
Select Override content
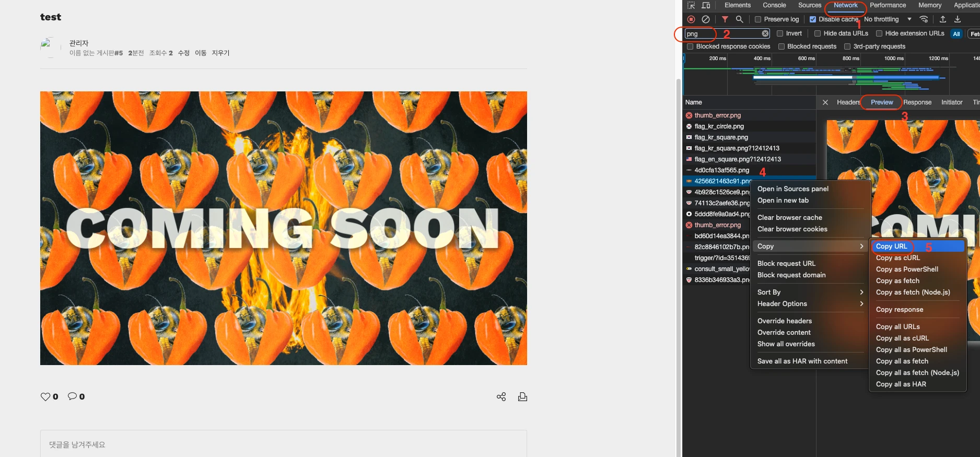pyautogui.click(x=810, y=333)
